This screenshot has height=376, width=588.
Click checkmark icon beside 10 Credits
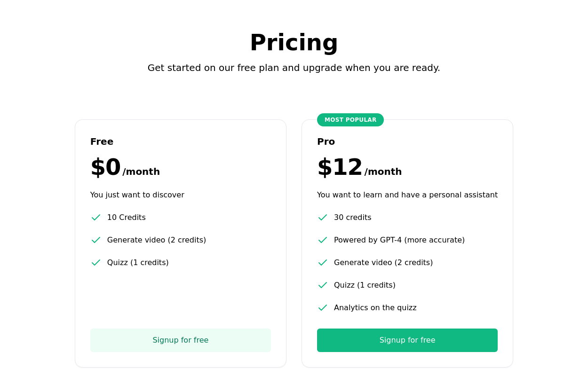(96, 218)
